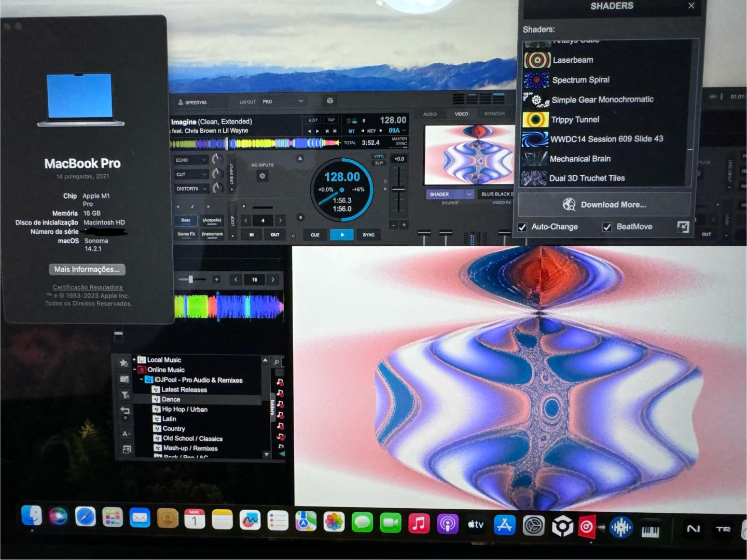Click the SPEEDY53 user account icon
Screen dimensions: 747x560
point(181,102)
